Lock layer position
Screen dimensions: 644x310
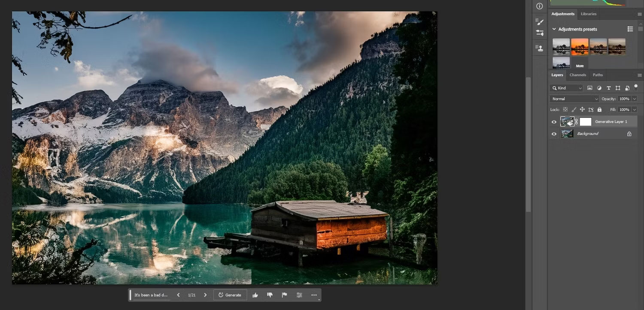pos(582,110)
